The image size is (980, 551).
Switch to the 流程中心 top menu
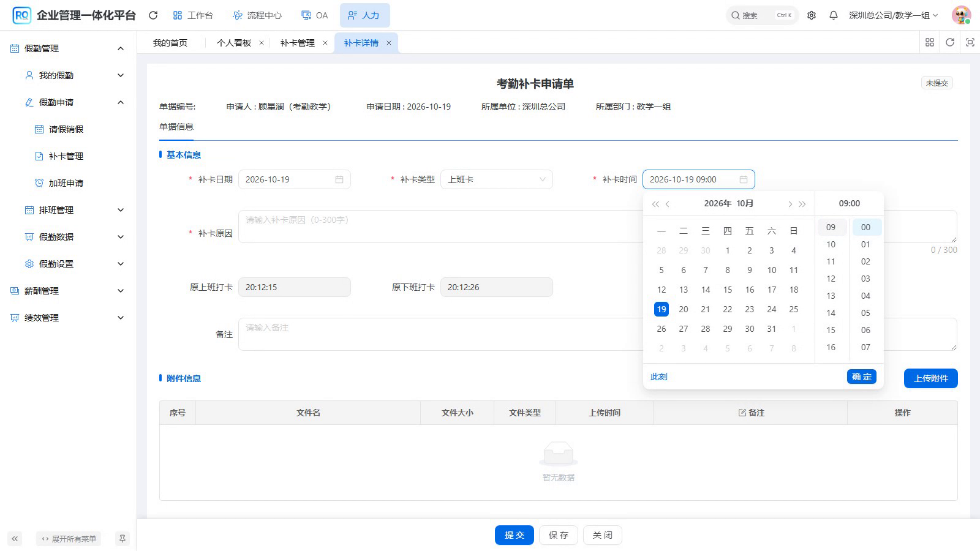pos(257,15)
